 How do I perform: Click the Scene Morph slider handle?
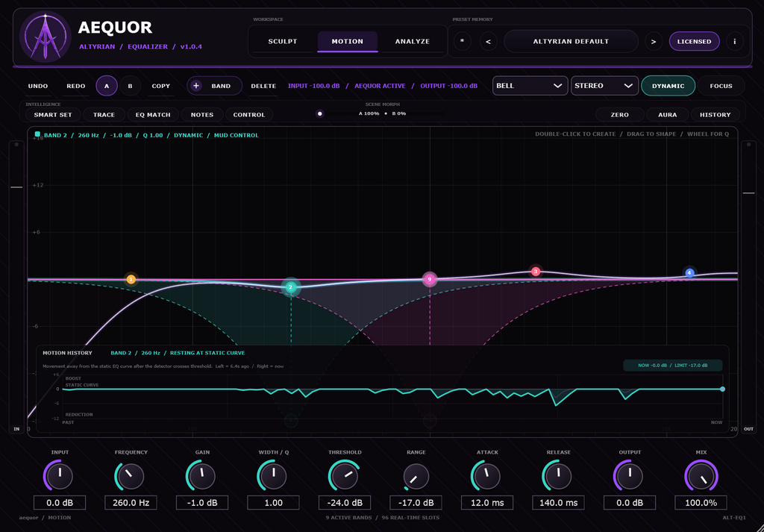pos(319,113)
